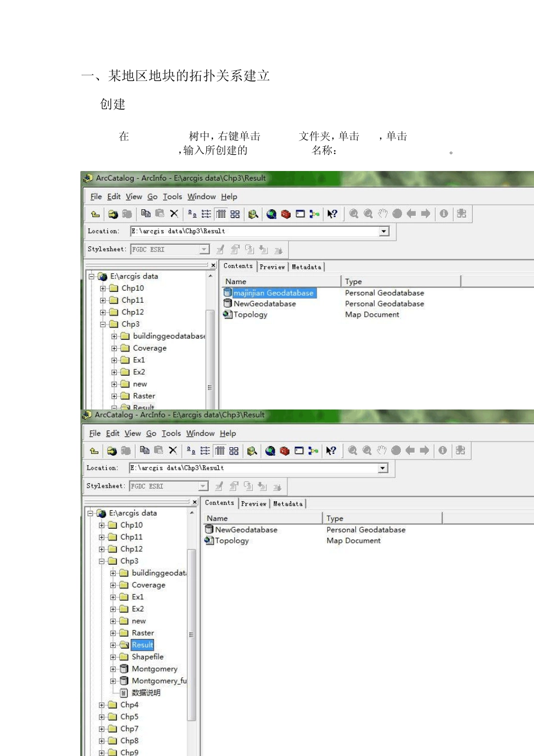
Task: Expand Montgomery geodatabase in lower window tree
Action: [113, 669]
